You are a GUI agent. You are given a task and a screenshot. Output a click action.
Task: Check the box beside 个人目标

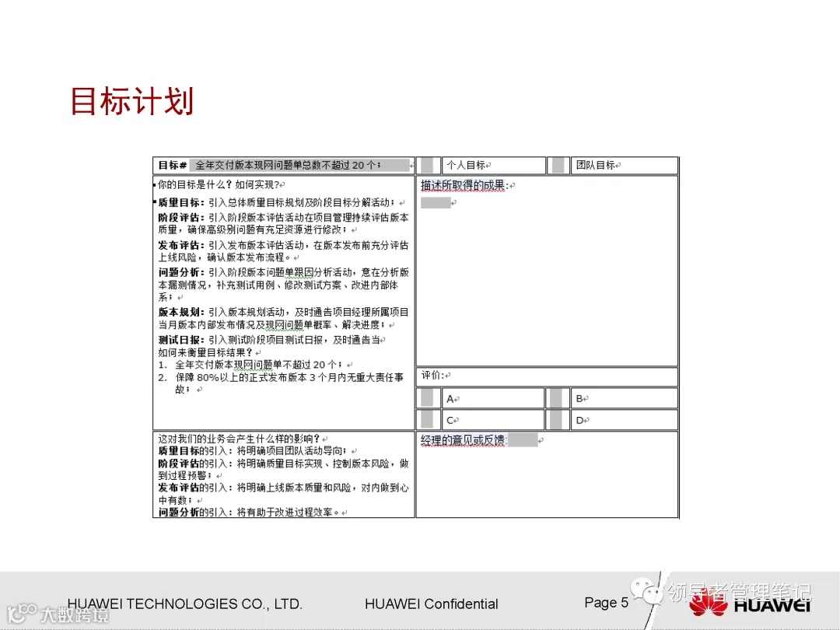(429, 165)
